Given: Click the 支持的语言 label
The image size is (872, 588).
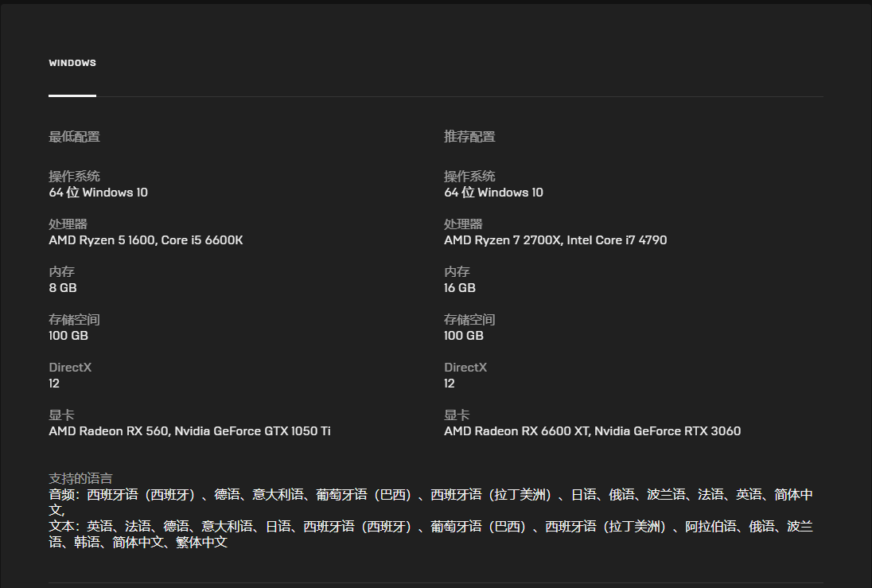Looking at the screenshot, I should [x=80, y=478].
